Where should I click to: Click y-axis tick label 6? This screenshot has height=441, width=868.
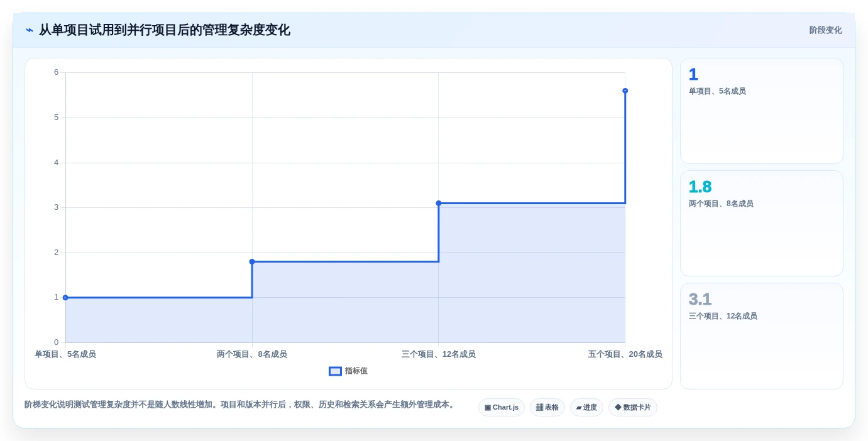56,72
